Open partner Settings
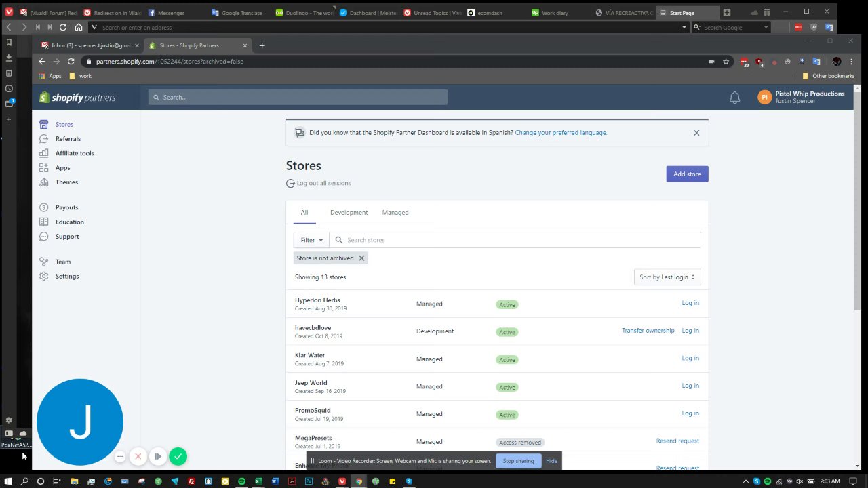Image resolution: width=868 pixels, height=488 pixels. point(67,277)
